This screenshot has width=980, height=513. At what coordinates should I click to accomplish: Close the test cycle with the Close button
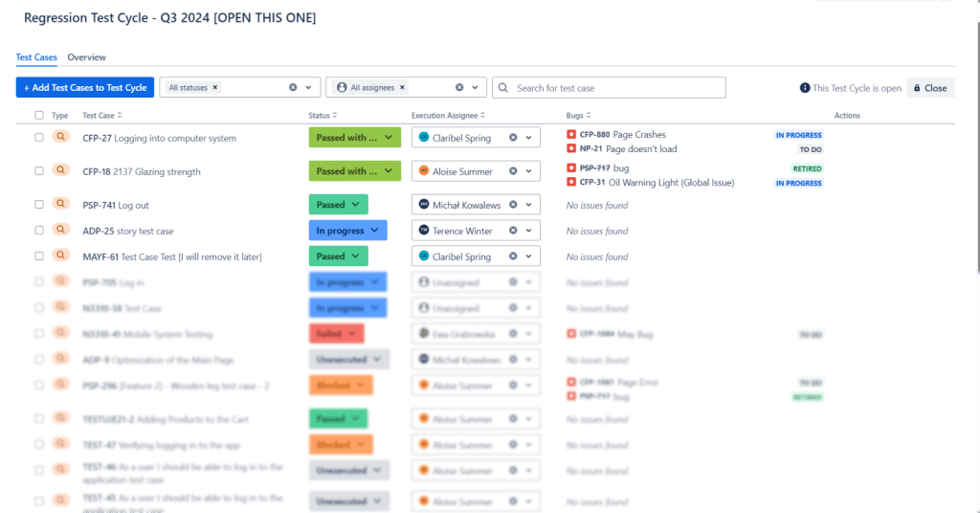click(930, 88)
